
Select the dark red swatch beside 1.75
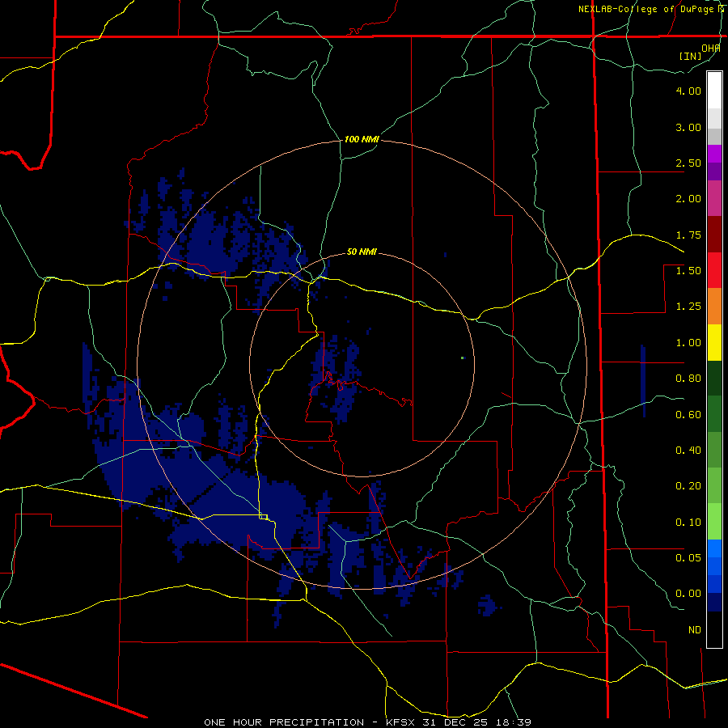coord(714,235)
